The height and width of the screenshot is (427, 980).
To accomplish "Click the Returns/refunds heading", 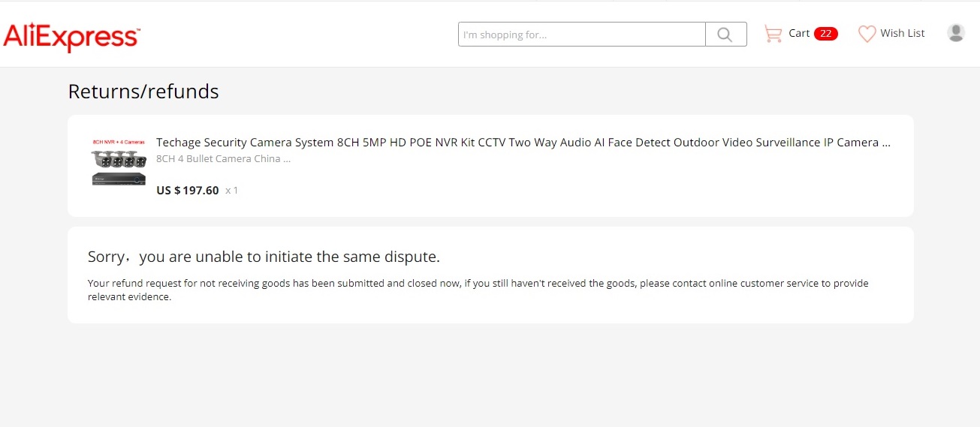I will [143, 92].
